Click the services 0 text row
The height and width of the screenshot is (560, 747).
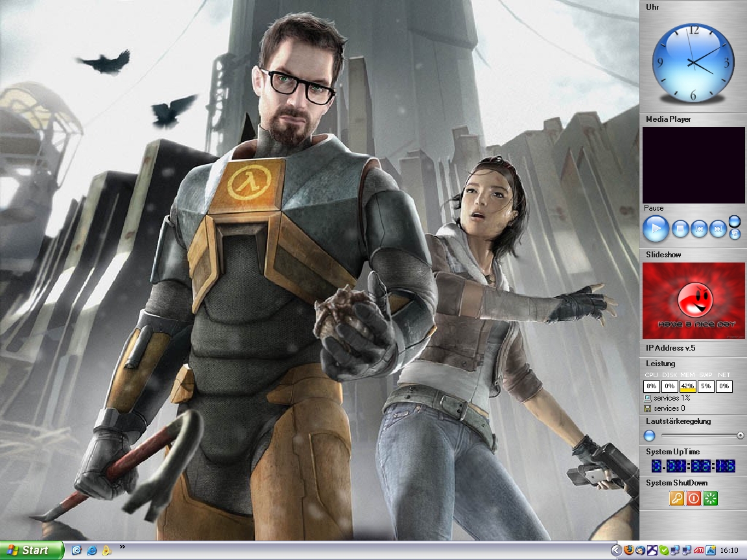669,408
